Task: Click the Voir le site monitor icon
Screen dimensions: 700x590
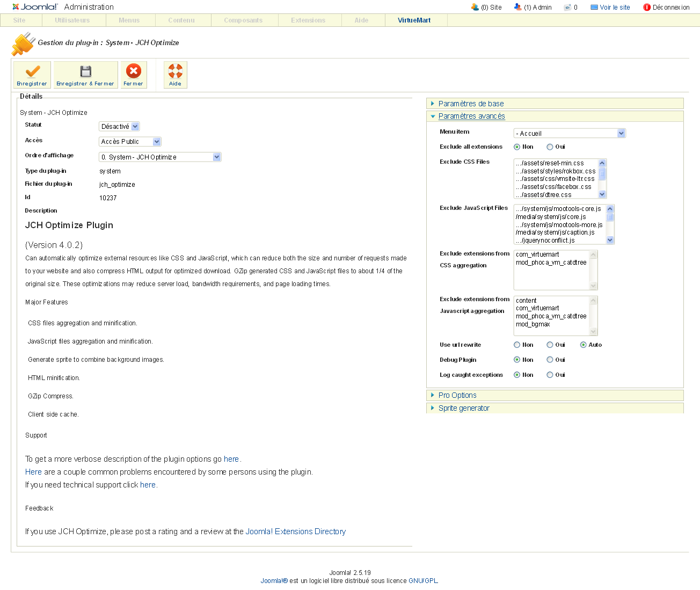Action: (x=594, y=8)
